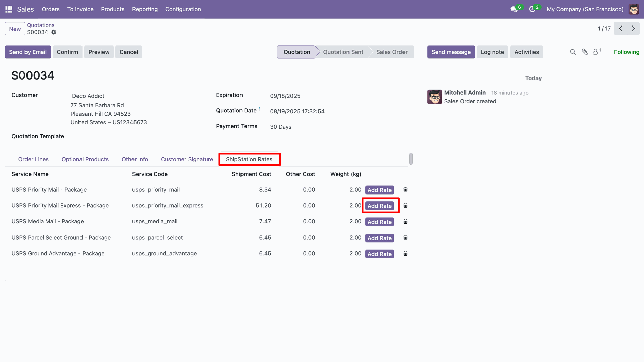Open the apps grid menu icon
Image resolution: width=644 pixels, height=362 pixels.
(x=9, y=9)
